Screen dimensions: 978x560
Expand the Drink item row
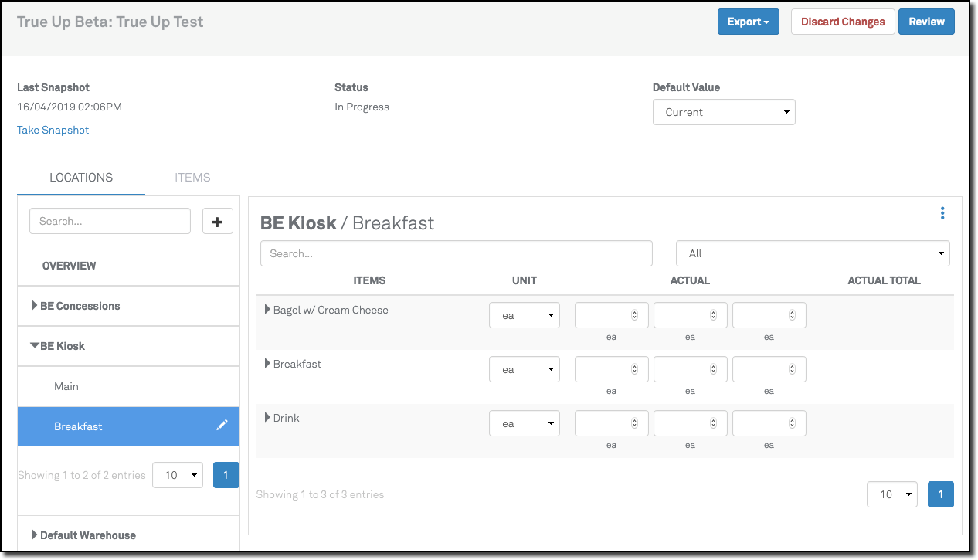(267, 418)
